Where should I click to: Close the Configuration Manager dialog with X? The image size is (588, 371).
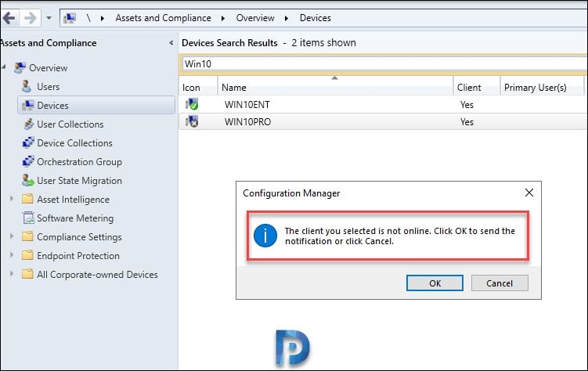(x=529, y=193)
